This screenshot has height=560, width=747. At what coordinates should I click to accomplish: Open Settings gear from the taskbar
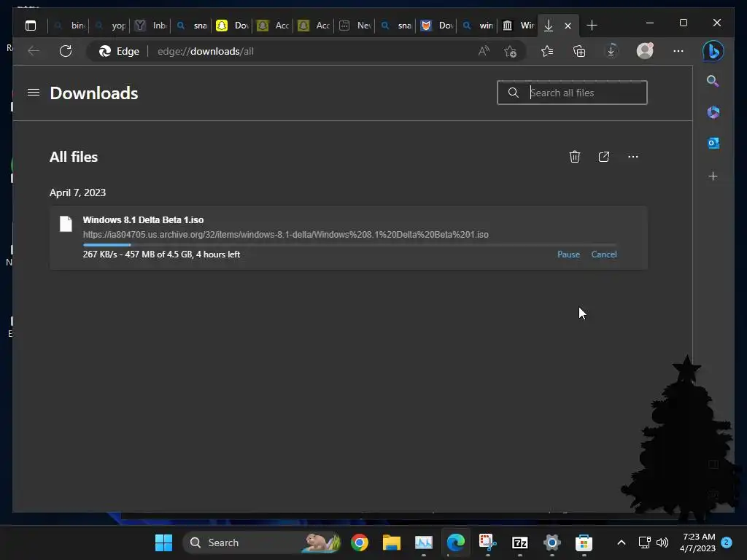[551, 542]
